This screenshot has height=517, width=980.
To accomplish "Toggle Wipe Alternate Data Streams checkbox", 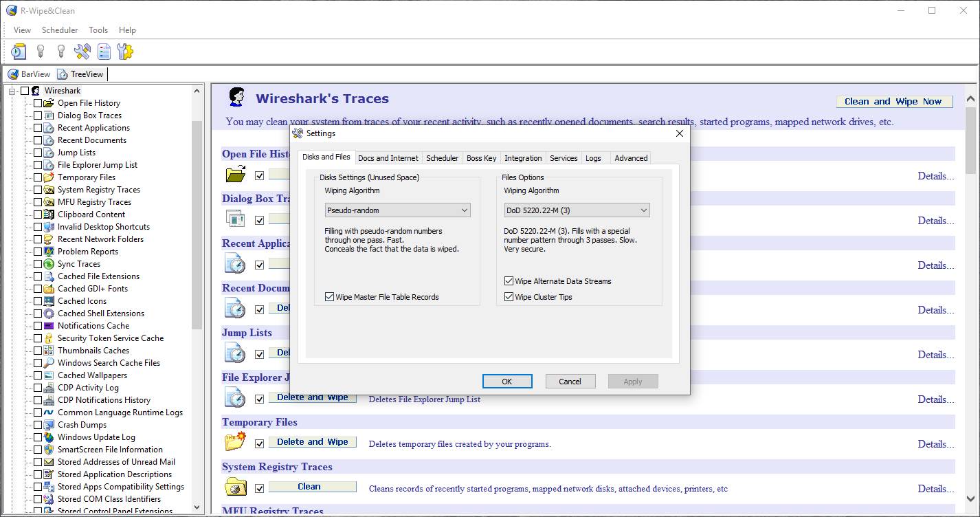I will 509,281.
